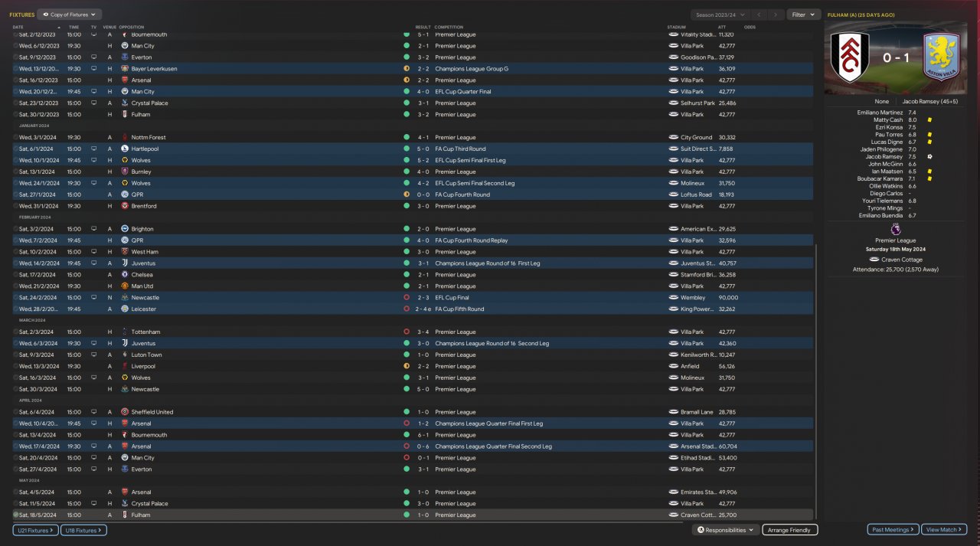Screen dimensions: 980x546
Task: Sort by the Result column header
Action: click(423, 27)
